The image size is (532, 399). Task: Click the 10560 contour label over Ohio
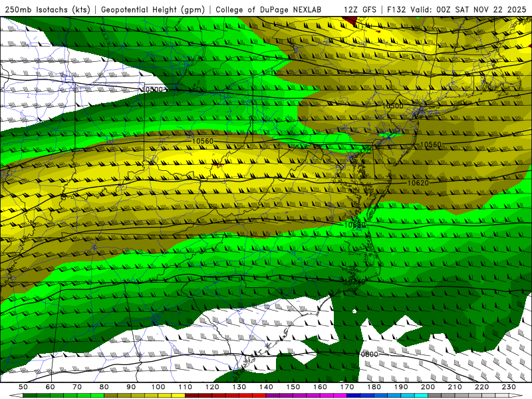tap(203, 141)
